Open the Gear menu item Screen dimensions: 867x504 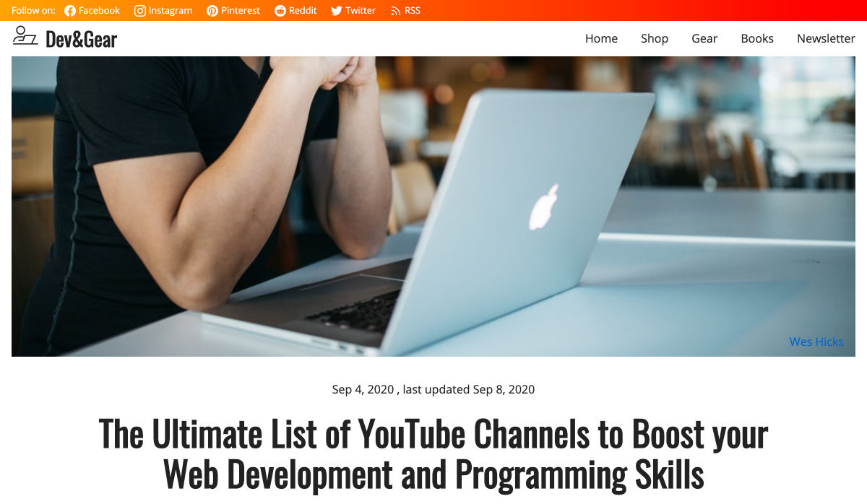pyautogui.click(x=704, y=39)
